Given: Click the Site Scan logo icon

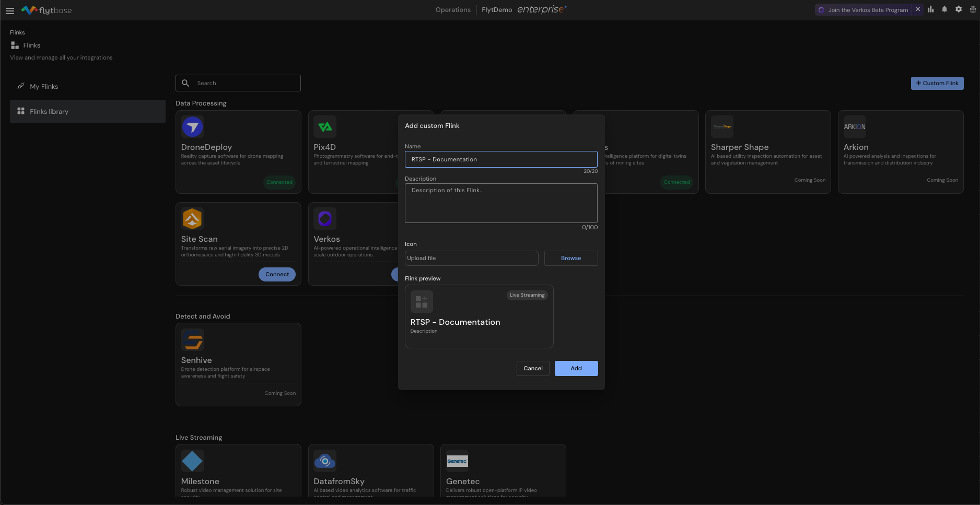Looking at the screenshot, I should [192, 219].
